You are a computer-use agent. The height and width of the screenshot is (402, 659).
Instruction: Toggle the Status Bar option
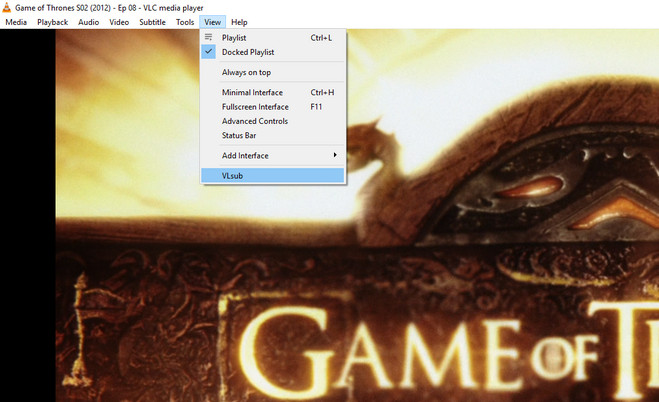tap(272, 135)
